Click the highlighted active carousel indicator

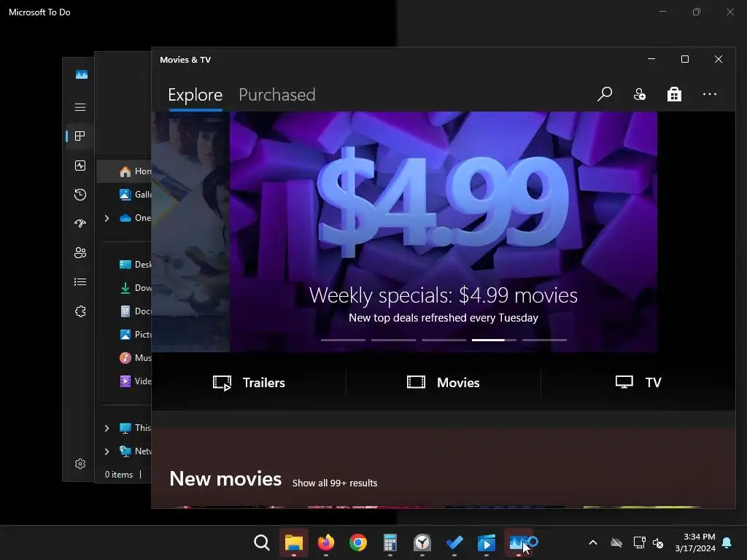point(494,340)
